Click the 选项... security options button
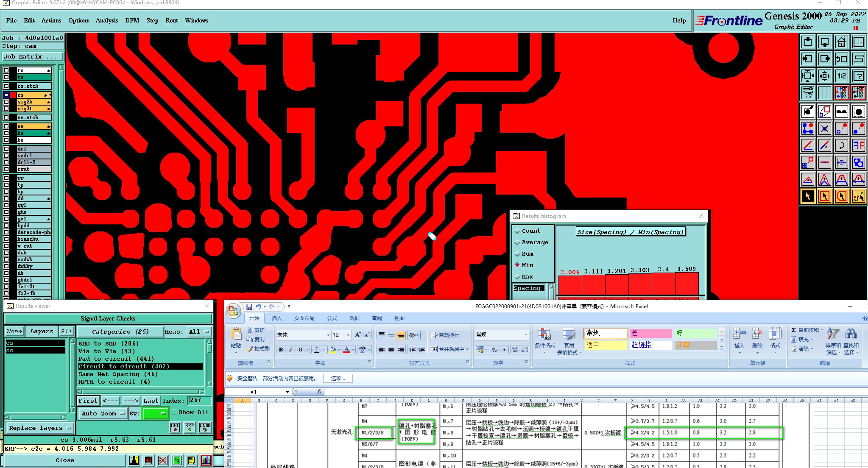Viewport: 868px width, 468px height. (x=338, y=379)
